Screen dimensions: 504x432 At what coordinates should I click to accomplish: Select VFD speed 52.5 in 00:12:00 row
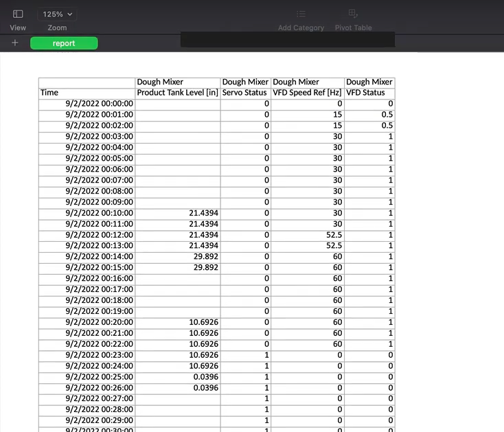point(308,235)
